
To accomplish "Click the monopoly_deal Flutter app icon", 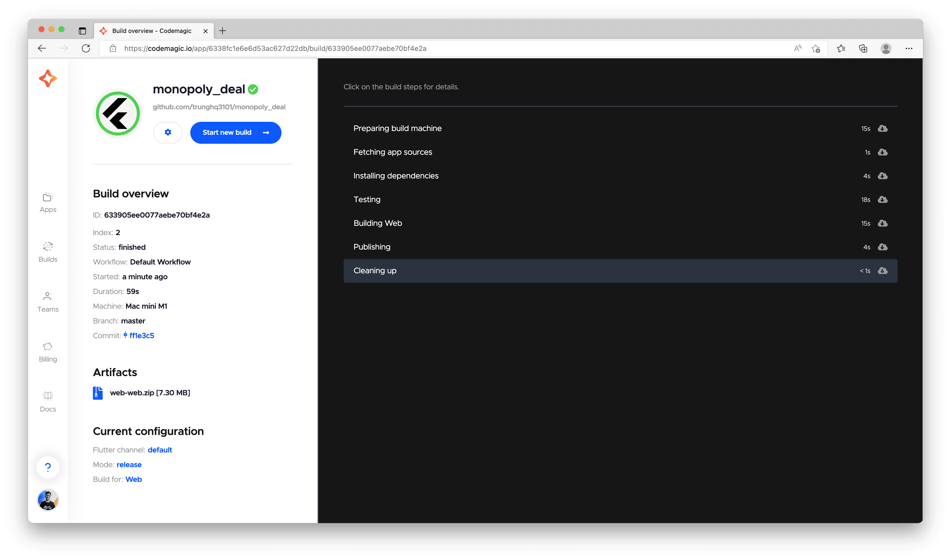I will pyautogui.click(x=118, y=114).
